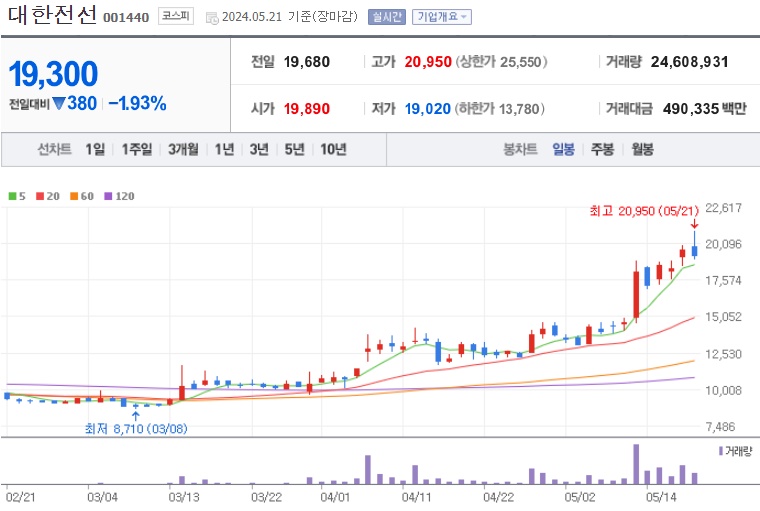
Task: Click the 거래량 volume legend label
Action: 739,451
